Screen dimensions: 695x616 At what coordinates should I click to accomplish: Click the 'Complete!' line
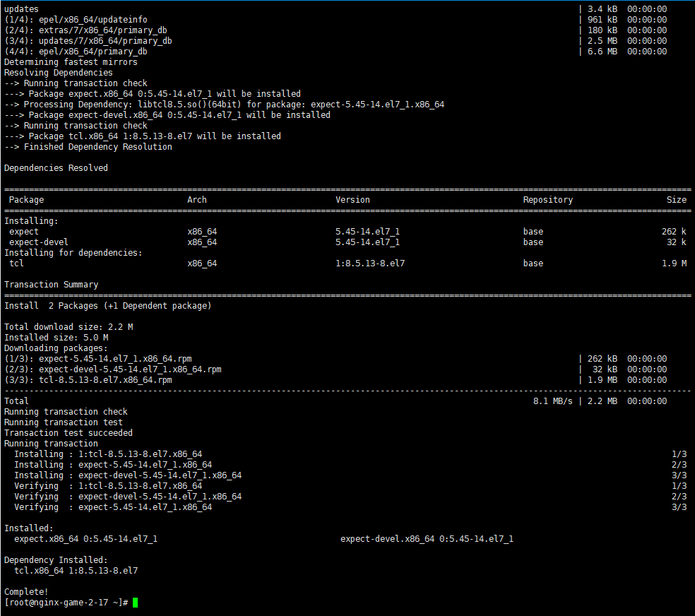(x=26, y=592)
